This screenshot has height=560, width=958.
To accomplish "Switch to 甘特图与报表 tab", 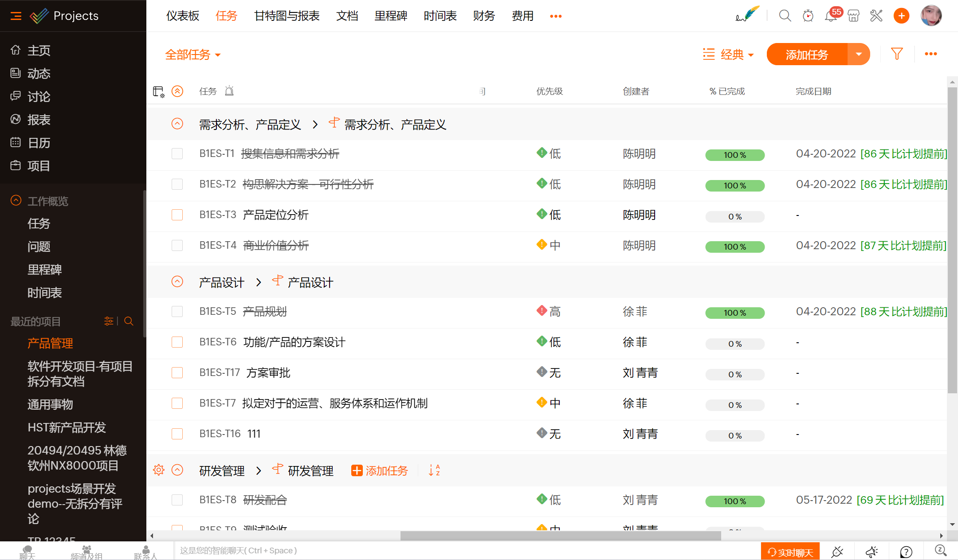I will 287,16.
